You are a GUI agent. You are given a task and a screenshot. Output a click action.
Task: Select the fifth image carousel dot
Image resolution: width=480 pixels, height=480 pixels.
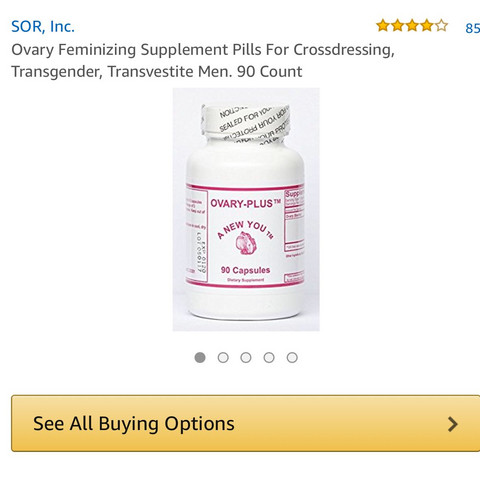point(292,358)
